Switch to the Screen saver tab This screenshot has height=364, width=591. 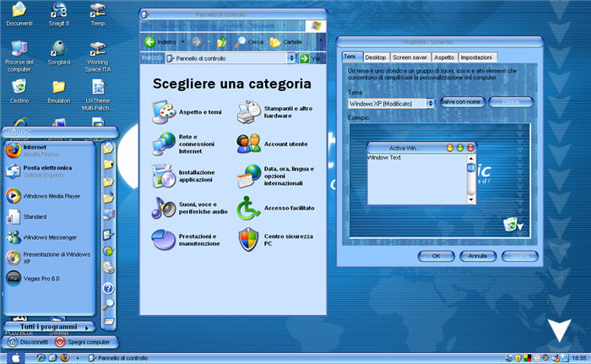tap(409, 57)
